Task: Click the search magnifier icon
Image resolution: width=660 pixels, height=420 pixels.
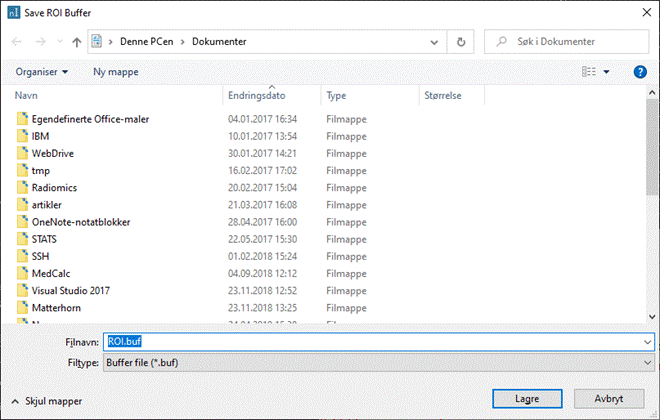Action: 497,42
